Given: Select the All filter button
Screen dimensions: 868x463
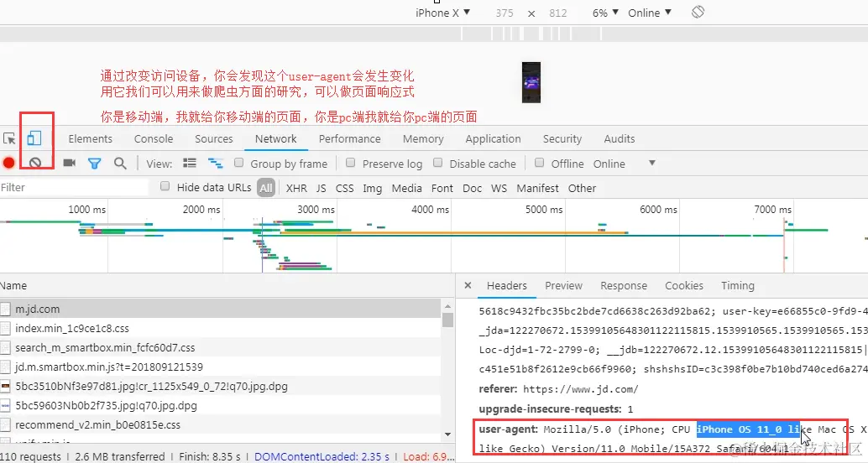Looking at the screenshot, I should point(266,188).
